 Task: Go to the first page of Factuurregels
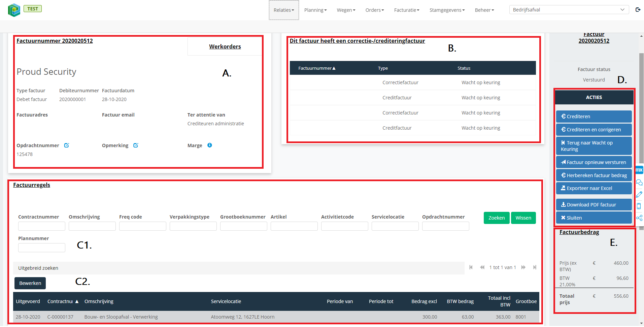[x=471, y=267]
